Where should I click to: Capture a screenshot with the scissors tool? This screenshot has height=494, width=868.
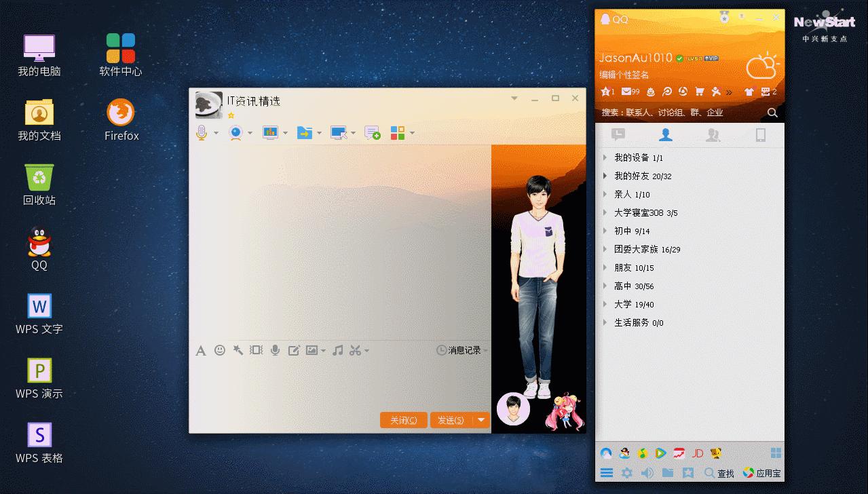click(x=356, y=350)
